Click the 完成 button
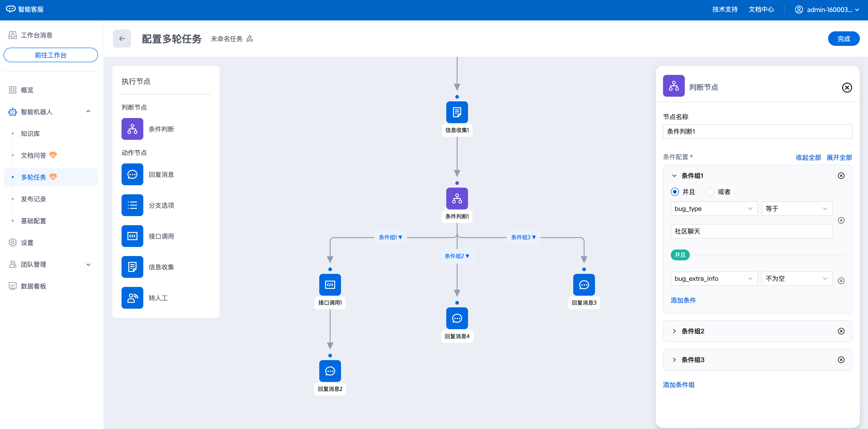This screenshot has width=868, height=429. tap(844, 39)
